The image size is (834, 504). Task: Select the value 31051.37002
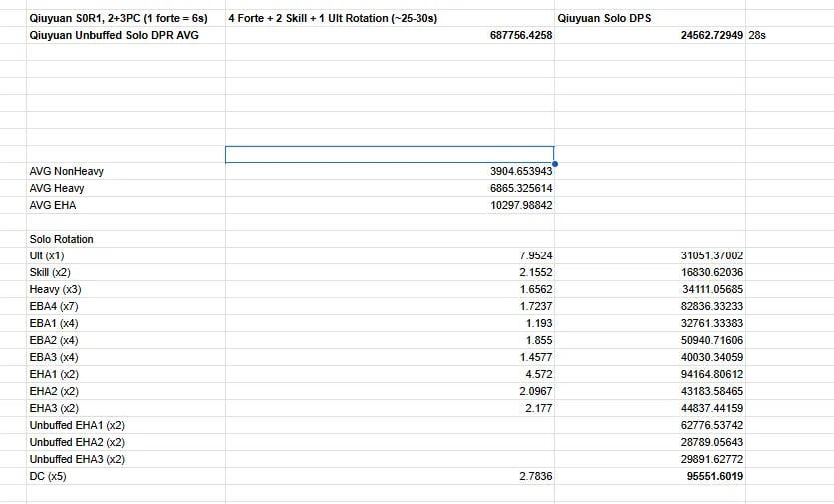pyautogui.click(x=712, y=255)
